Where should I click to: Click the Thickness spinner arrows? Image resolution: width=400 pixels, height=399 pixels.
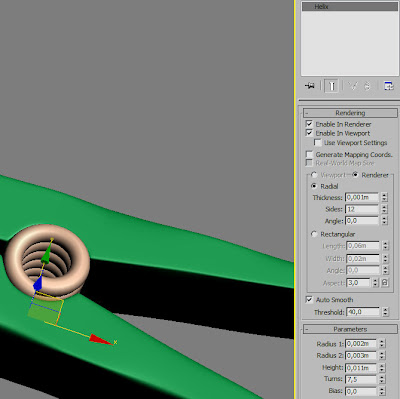tap(385, 197)
